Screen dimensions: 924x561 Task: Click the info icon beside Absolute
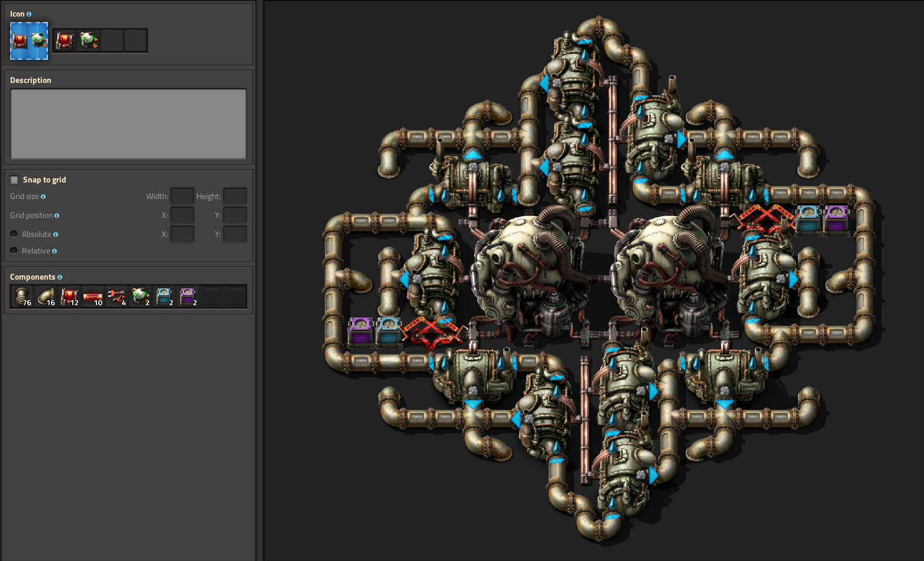tap(56, 235)
